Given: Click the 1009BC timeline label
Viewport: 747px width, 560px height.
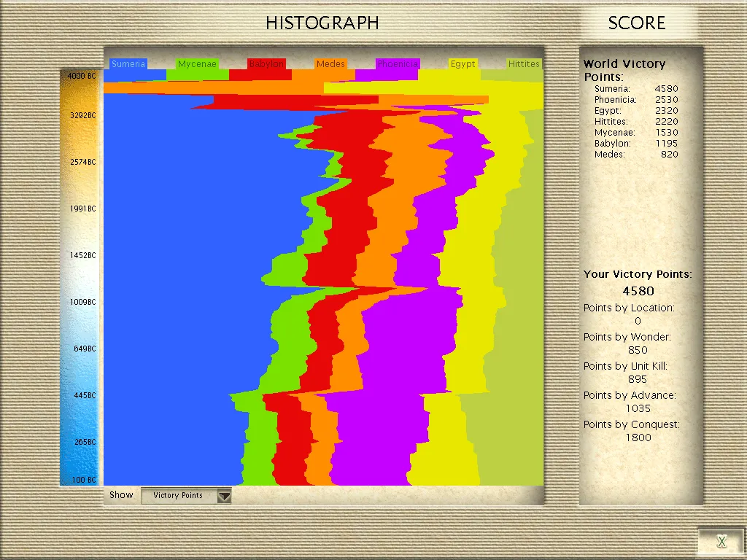Looking at the screenshot, I should (x=83, y=302).
